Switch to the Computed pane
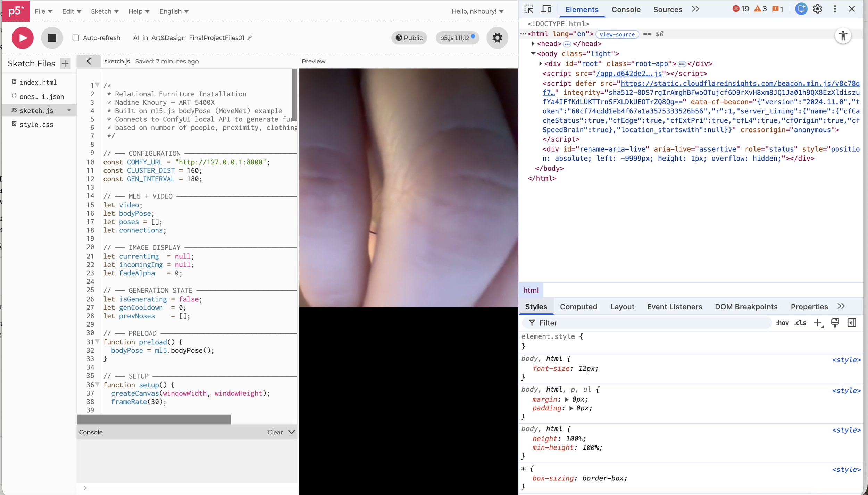The width and height of the screenshot is (868, 495). [578, 307]
